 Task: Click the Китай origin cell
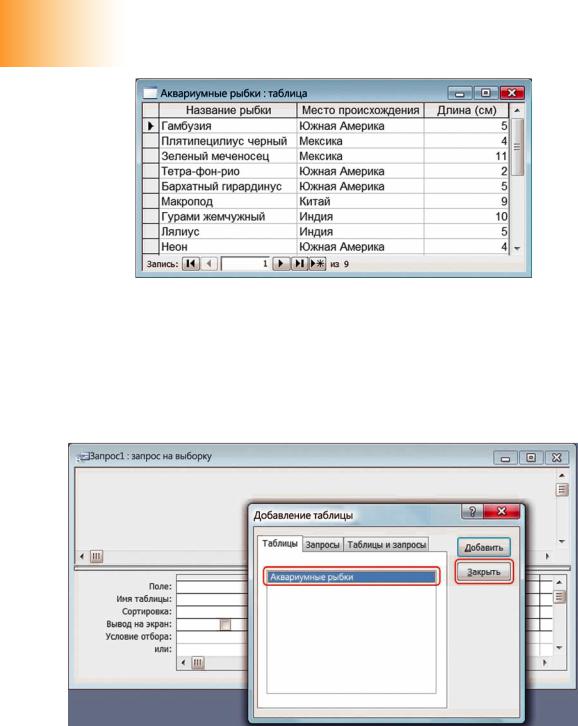click(360, 201)
